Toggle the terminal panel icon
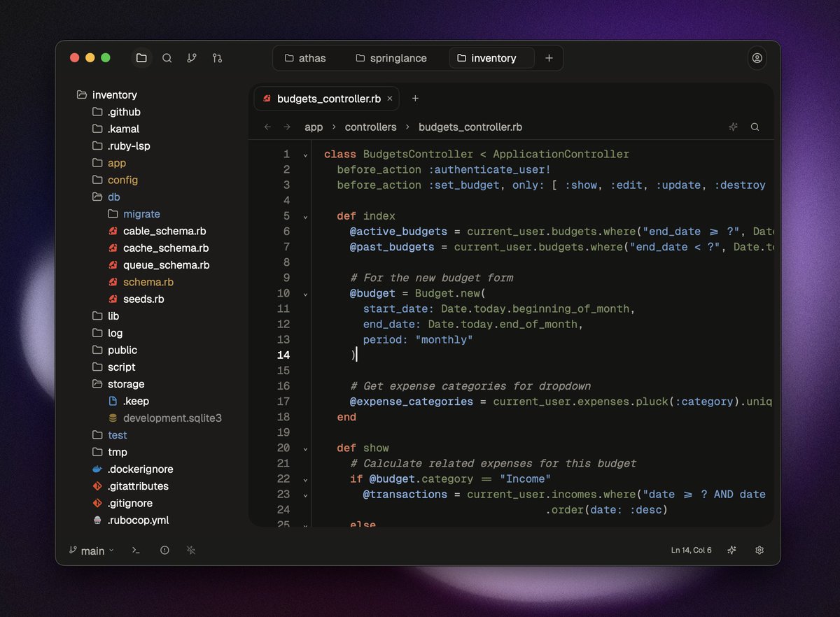Screen dimensions: 840x617 [x=136, y=551]
